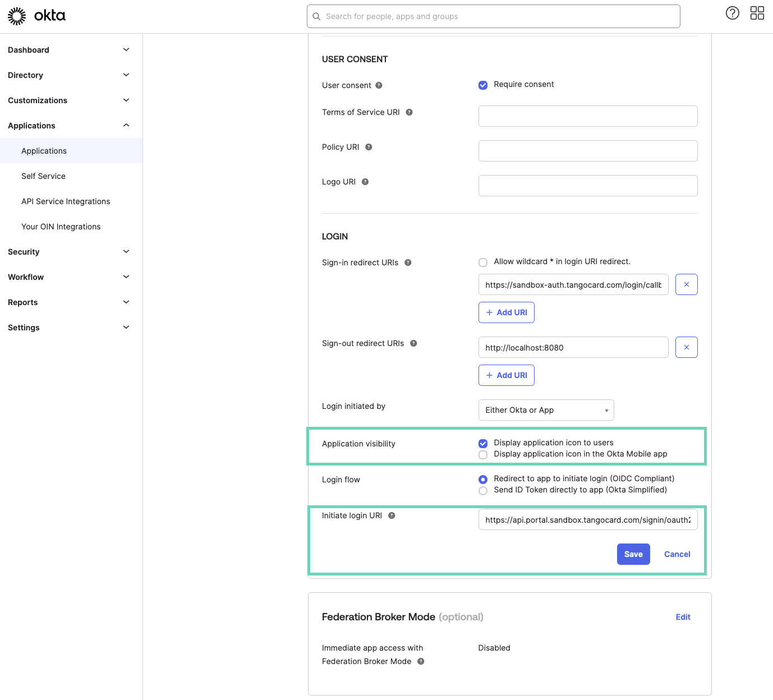Show User consent help tooltip icon

pos(379,85)
